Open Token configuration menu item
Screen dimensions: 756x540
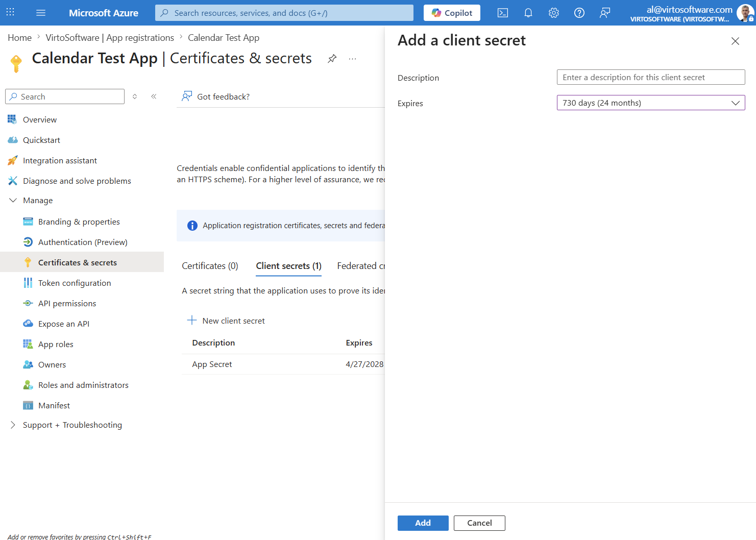point(82,283)
